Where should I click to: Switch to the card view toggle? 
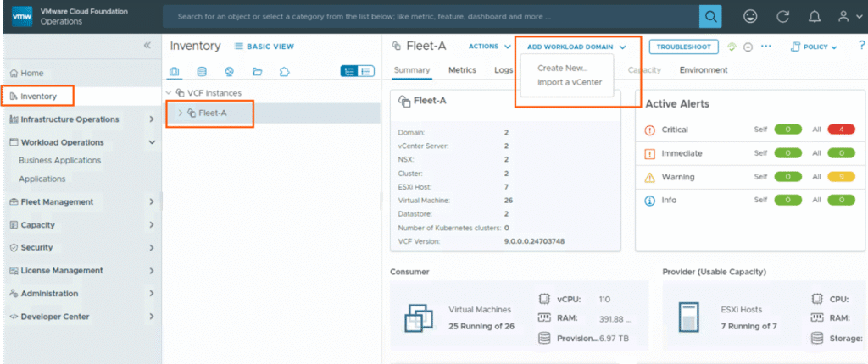348,71
